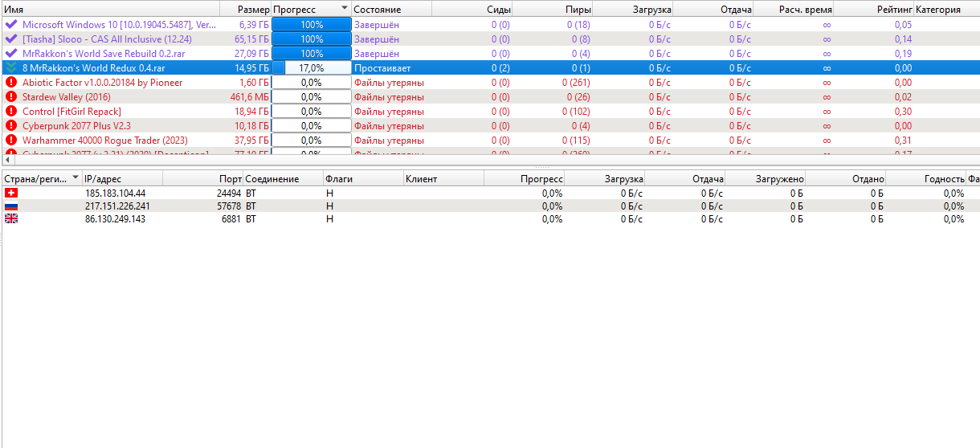Image resolution: width=980 pixels, height=448 pixels.
Task: Click the size value 461,6 МБ
Action: coord(249,97)
